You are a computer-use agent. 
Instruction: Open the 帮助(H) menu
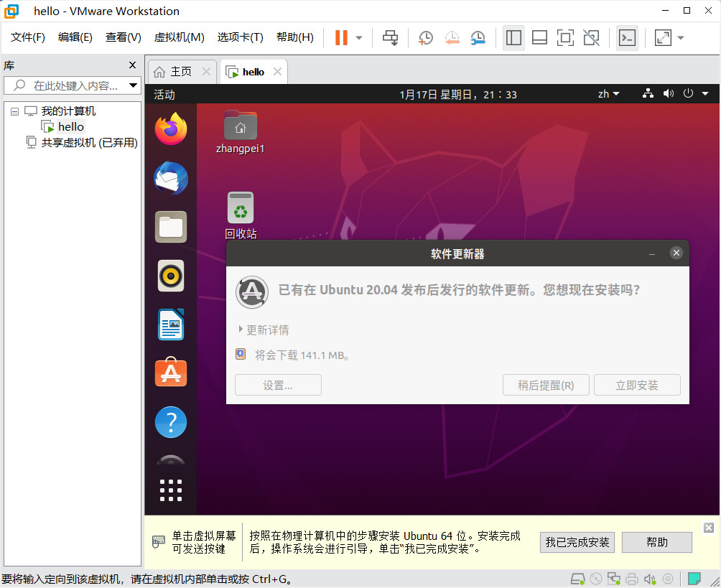pyautogui.click(x=294, y=37)
